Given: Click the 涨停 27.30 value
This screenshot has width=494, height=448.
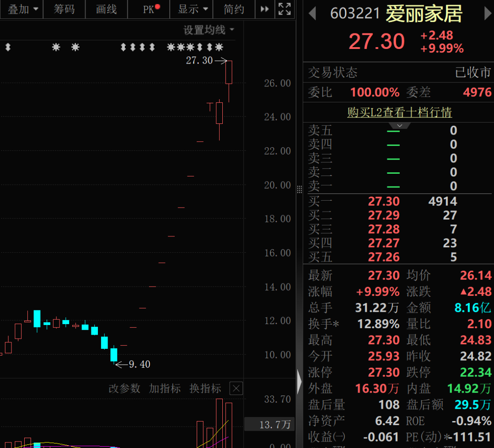Looking at the screenshot, I should [384, 373].
